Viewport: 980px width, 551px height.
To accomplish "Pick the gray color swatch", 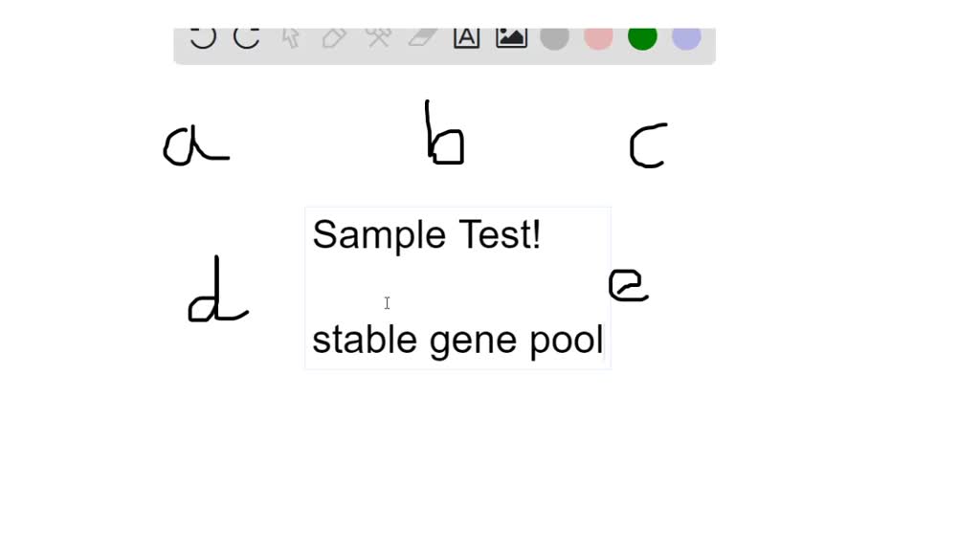I will click(x=555, y=37).
